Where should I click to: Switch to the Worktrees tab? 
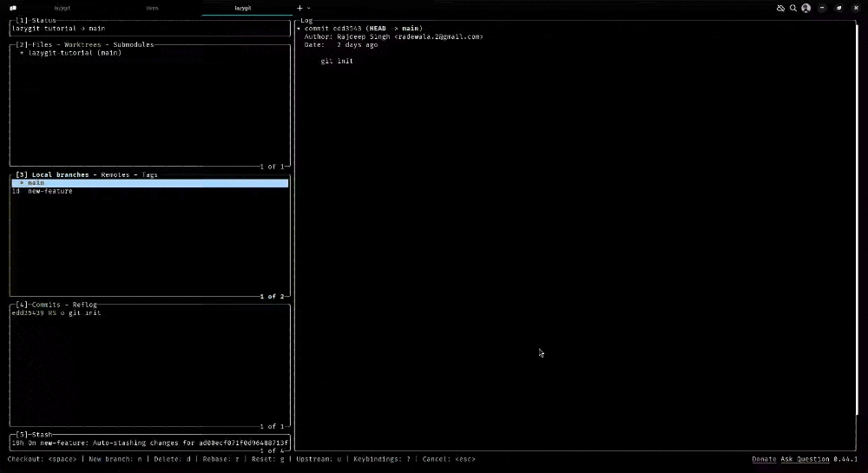[82, 45]
